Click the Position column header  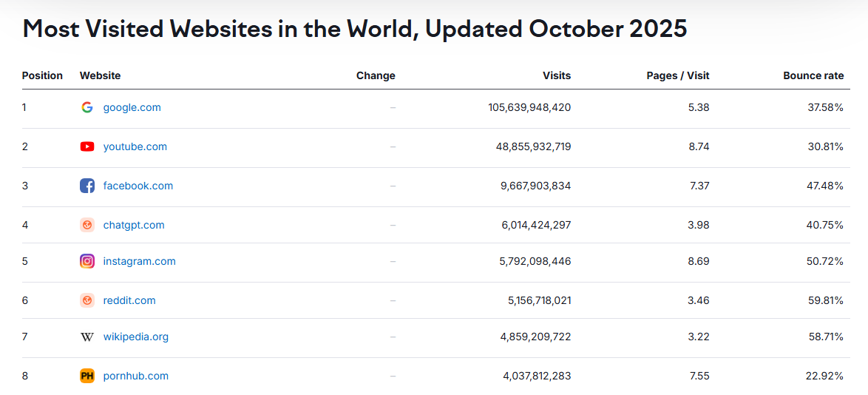(x=42, y=75)
